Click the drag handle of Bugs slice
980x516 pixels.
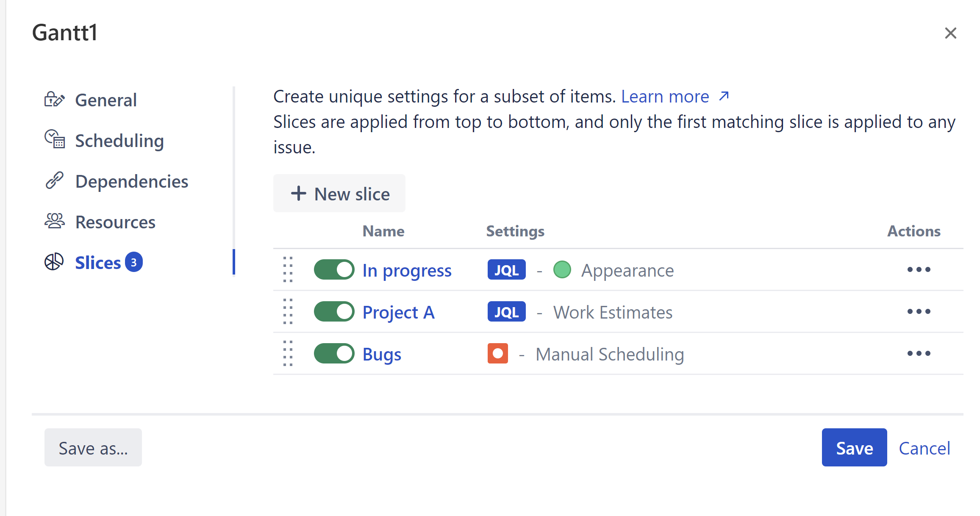(288, 354)
